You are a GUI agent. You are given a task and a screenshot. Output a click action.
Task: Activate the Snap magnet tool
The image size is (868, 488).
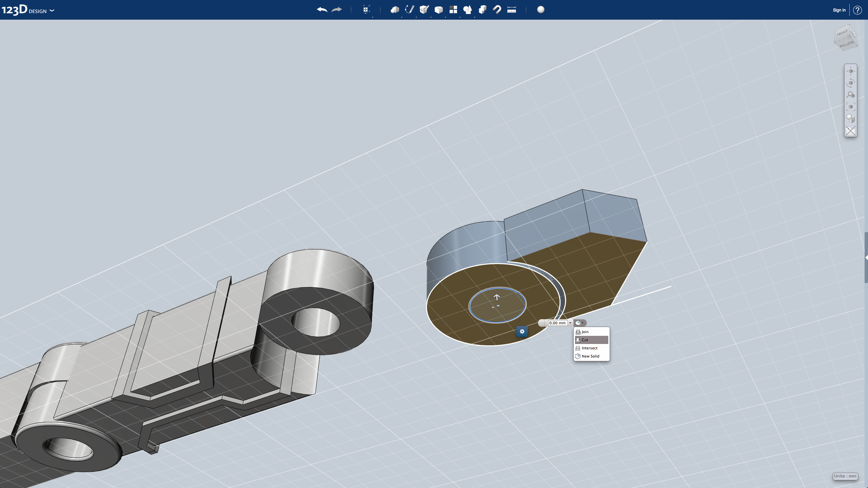pyautogui.click(x=497, y=10)
